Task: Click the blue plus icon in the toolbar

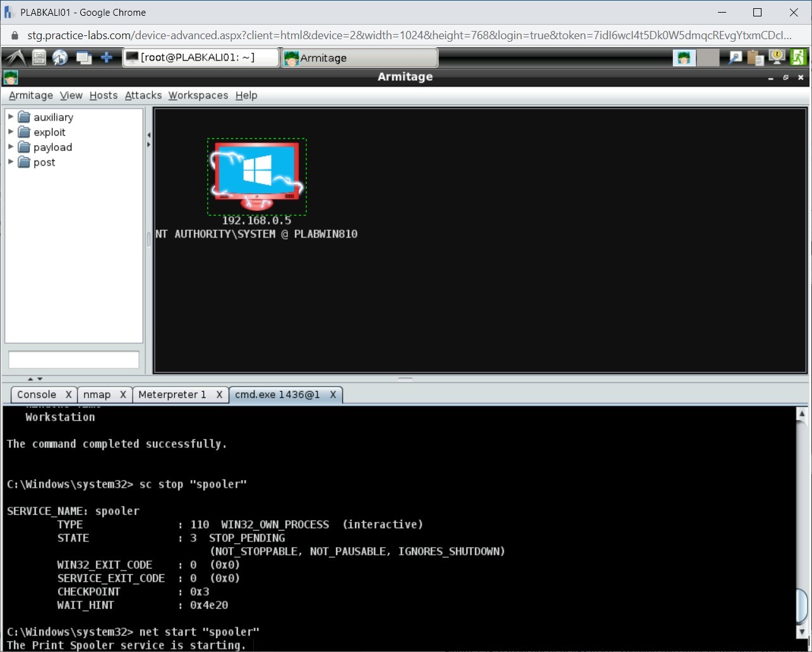Action: point(107,57)
